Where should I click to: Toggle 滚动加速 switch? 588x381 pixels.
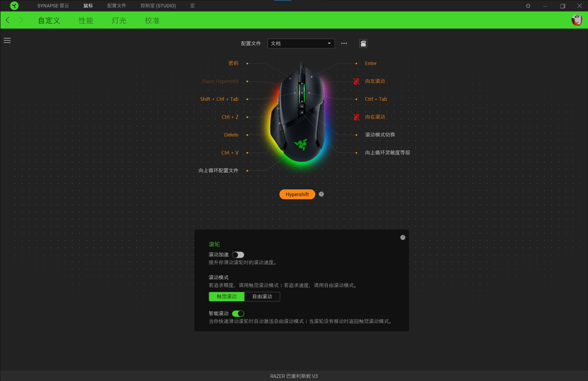click(x=238, y=254)
